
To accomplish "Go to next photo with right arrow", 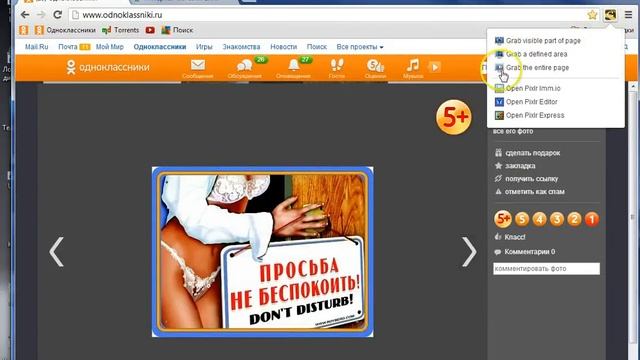I will [x=469, y=252].
